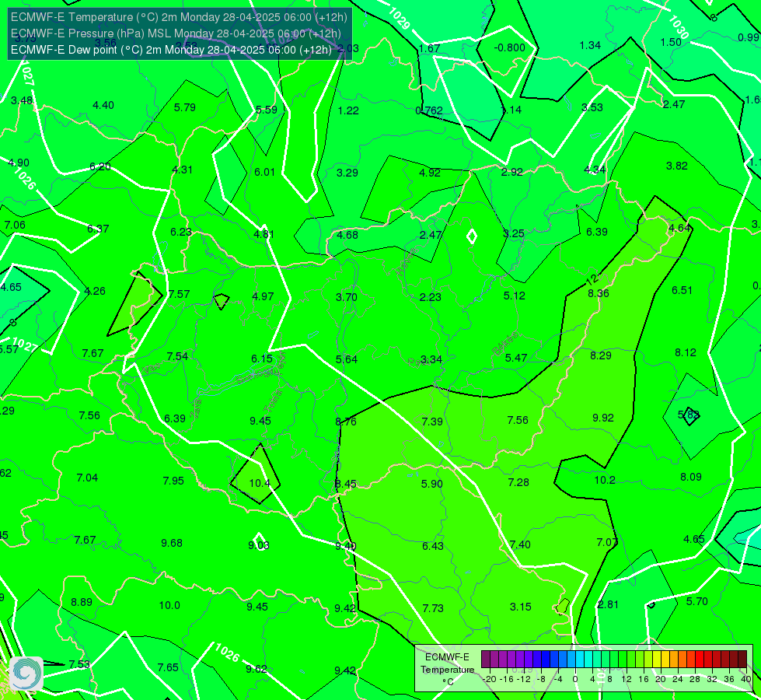Click the dew point value 7.95
The width and height of the screenshot is (761, 700).
point(173,481)
